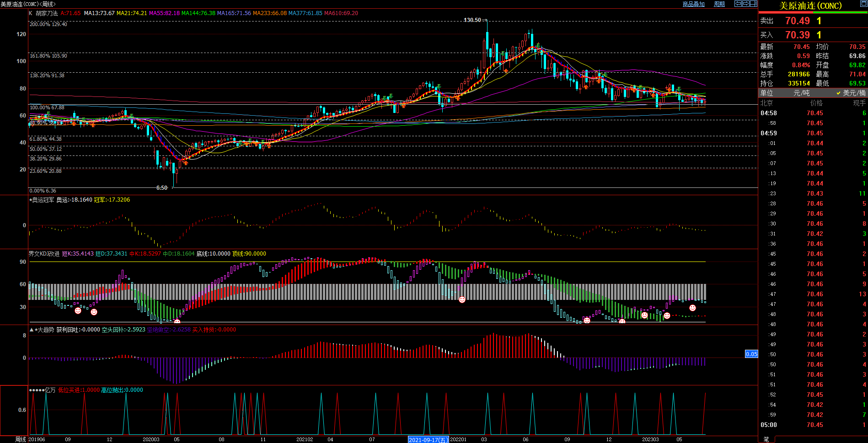Click the right-arrow next contract icon
The height and width of the screenshot is (443, 868).
746,4
